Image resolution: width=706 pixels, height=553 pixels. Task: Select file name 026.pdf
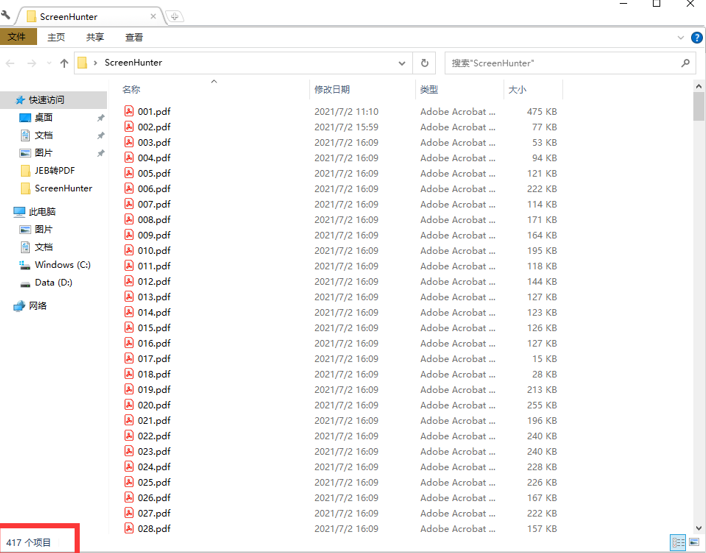point(154,498)
